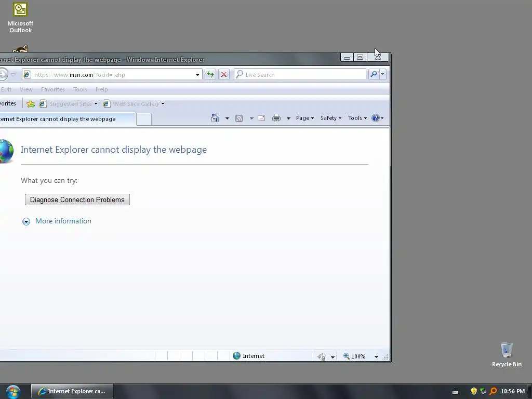Image resolution: width=532 pixels, height=399 pixels.
Task: Expand the Home button dropdown arrow
Action: coord(227,118)
